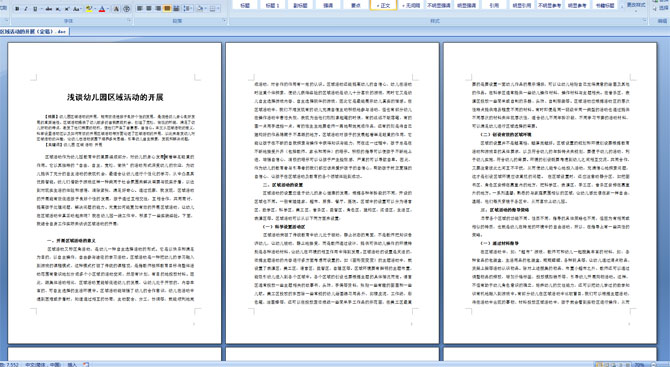Toggle Underline formatting button

[35, 9]
